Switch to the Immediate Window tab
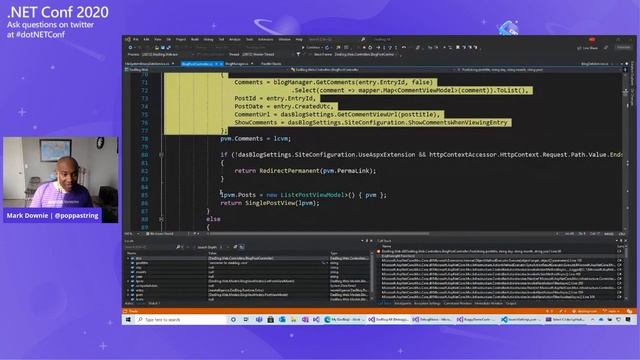 point(489,304)
